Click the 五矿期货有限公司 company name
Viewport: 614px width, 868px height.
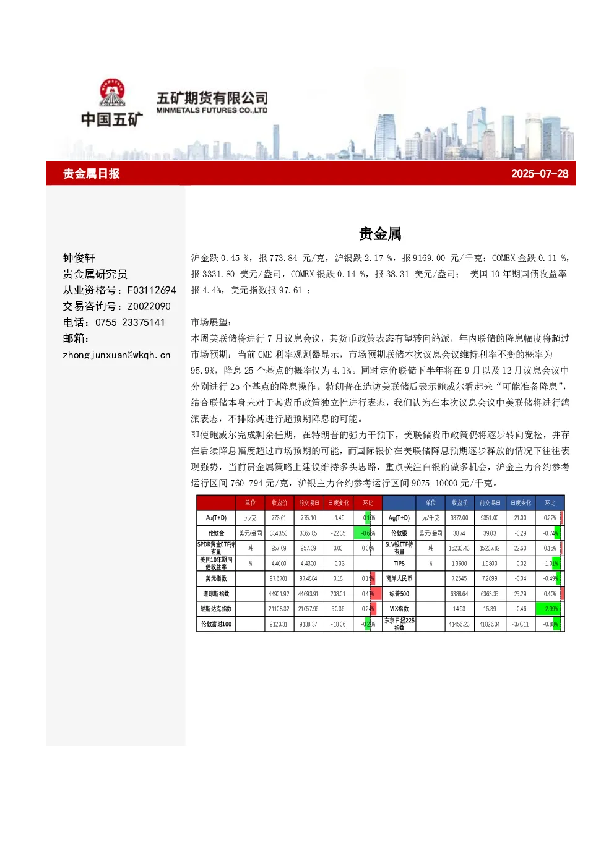212,98
